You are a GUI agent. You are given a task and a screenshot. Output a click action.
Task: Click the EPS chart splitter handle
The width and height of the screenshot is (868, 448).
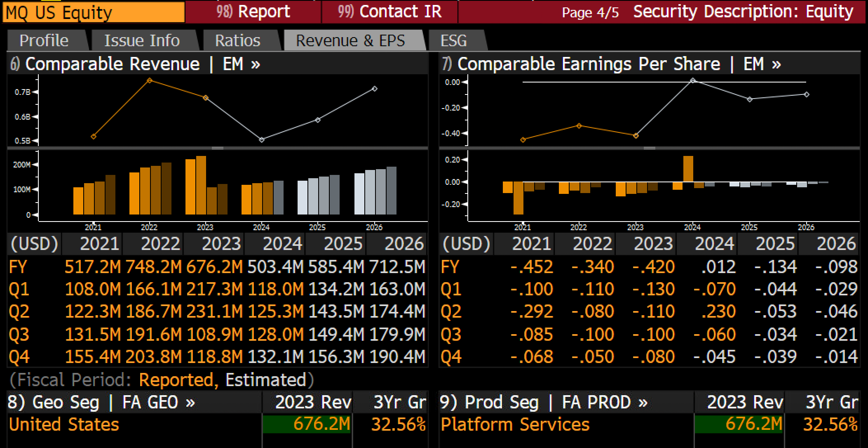click(x=650, y=148)
